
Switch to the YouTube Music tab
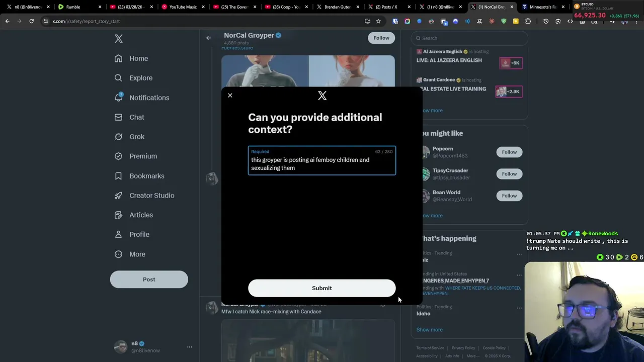pyautogui.click(x=183, y=7)
